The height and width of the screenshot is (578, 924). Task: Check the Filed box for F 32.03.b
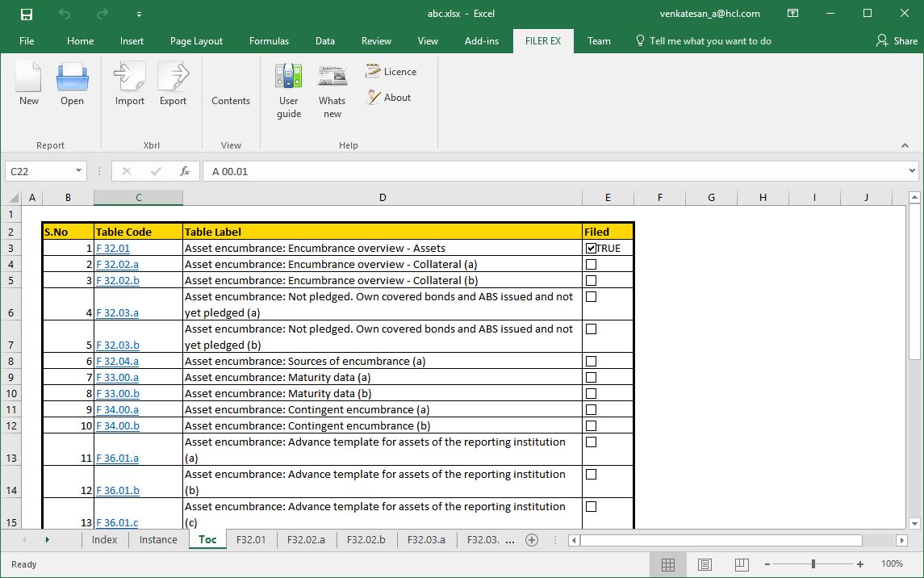pos(591,329)
